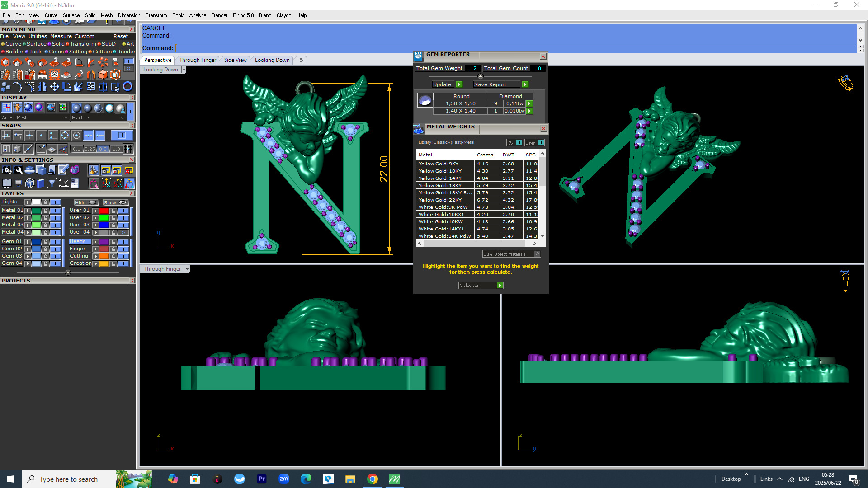Click the Metal Weights flask icon
868x488 pixels.
(418, 129)
